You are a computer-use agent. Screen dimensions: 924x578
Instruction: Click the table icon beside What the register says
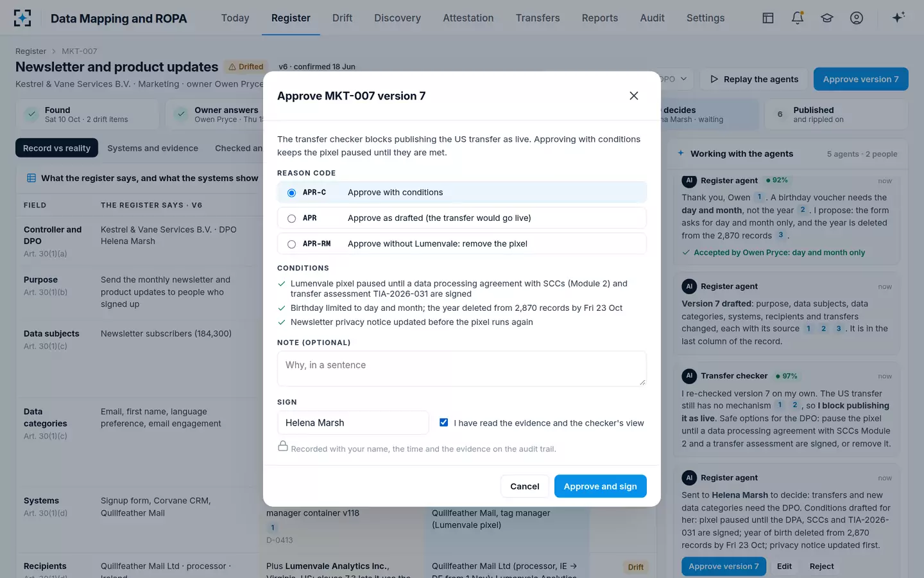[31, 178]
